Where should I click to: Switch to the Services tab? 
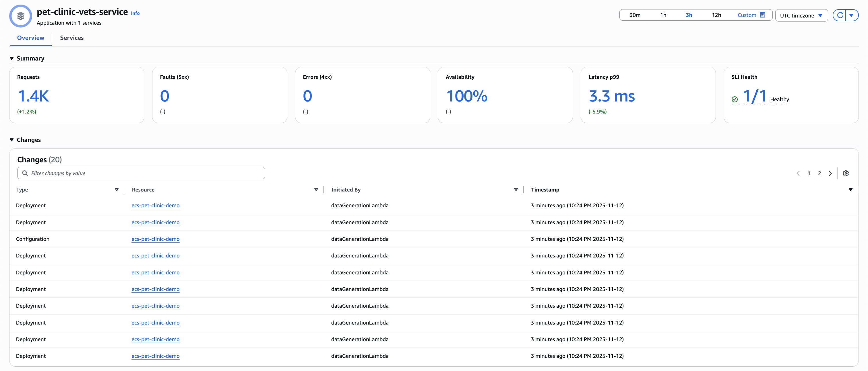[71, 38]
